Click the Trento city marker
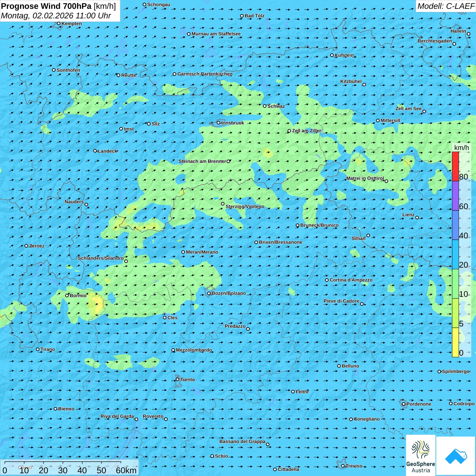This screenshot has height=476, width=476. 177,379
